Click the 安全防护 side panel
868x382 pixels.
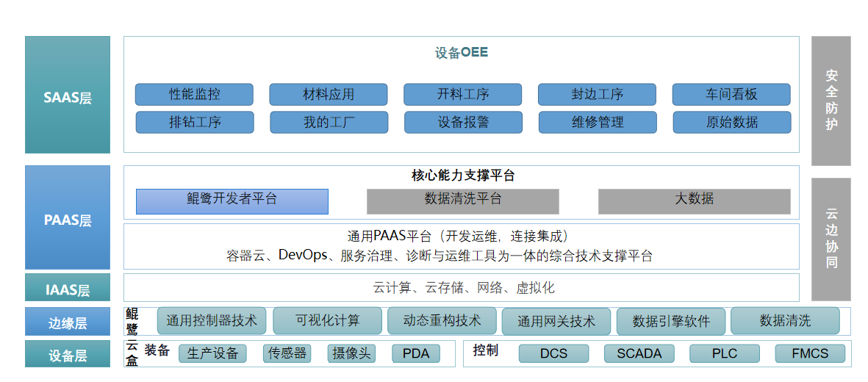831,101
